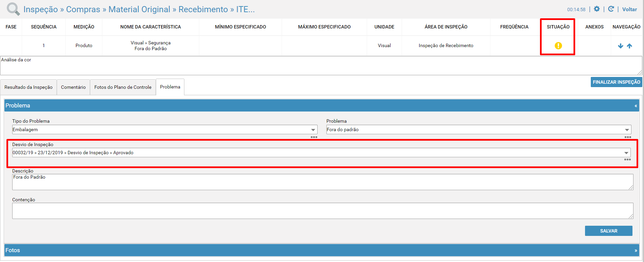Click the magnifying glass search icon
This screenshot has height=262, width=644.
[x=13, y=9]
